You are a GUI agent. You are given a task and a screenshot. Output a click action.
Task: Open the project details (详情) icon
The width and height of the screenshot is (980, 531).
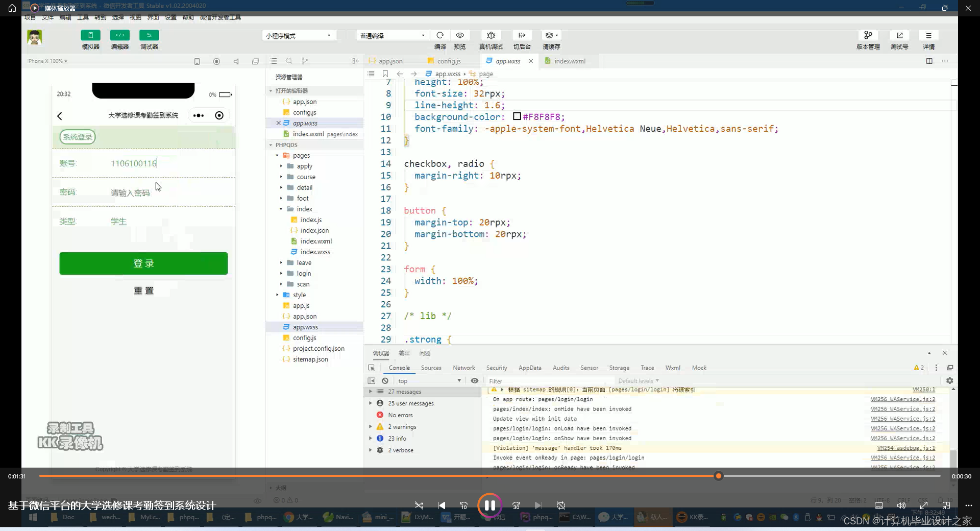tap(928, 35)
